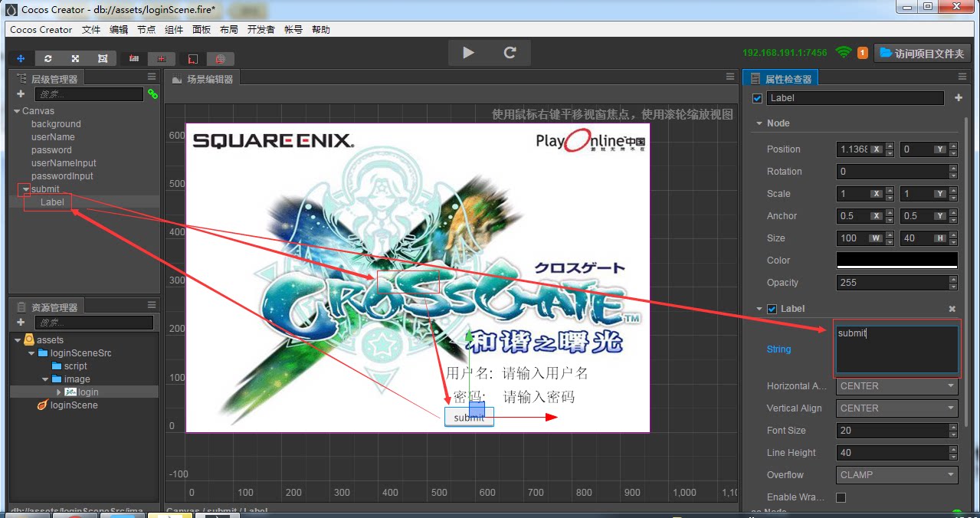Focus the hierarchy search box
980x518 pixels.
(x=89, y=94)
